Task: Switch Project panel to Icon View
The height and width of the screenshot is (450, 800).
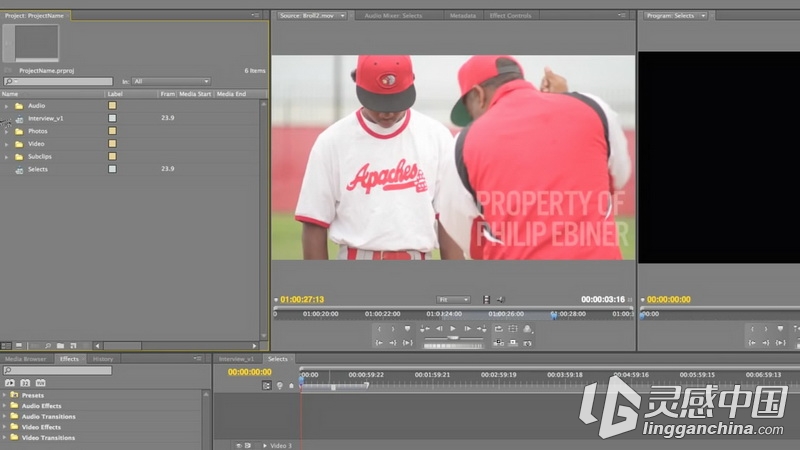Action: pos(19,346)
